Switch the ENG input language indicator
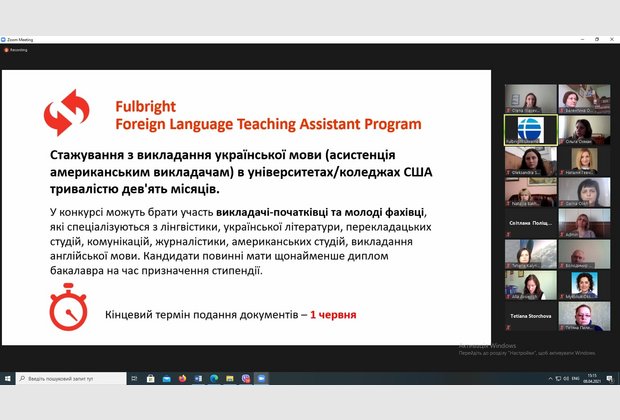 [575, 378]
